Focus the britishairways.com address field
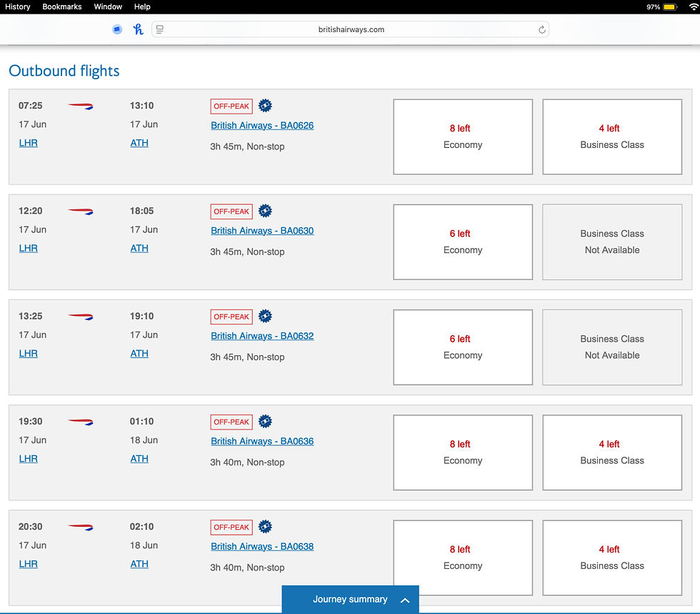 coord(351,29)
